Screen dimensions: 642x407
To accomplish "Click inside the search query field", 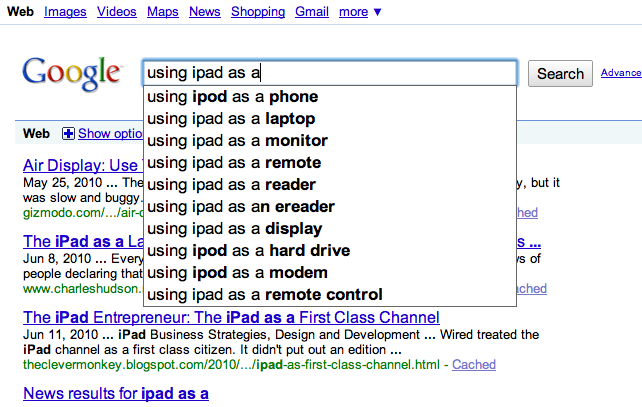I will click(330, 73).
